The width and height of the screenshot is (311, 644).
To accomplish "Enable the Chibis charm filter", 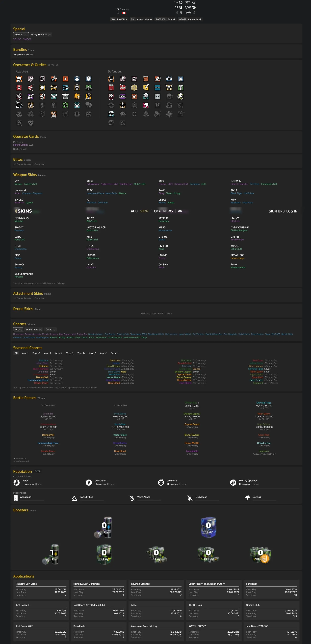I will point(50,329).
